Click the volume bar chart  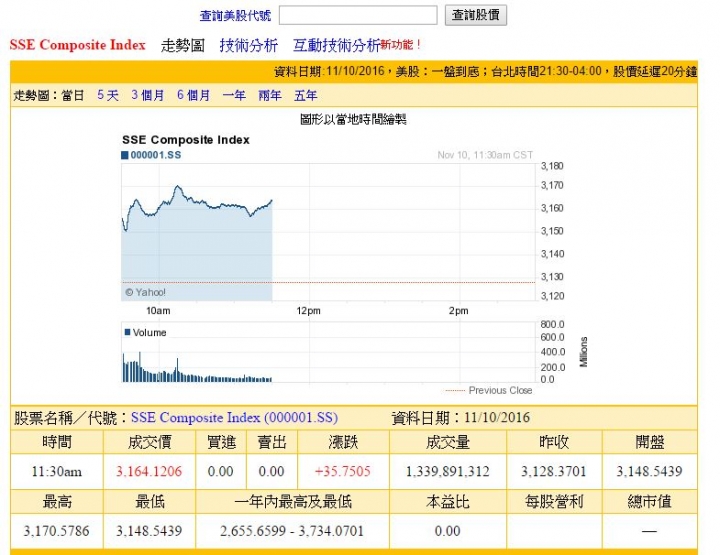pyautogui.click(x=328, y=352)
